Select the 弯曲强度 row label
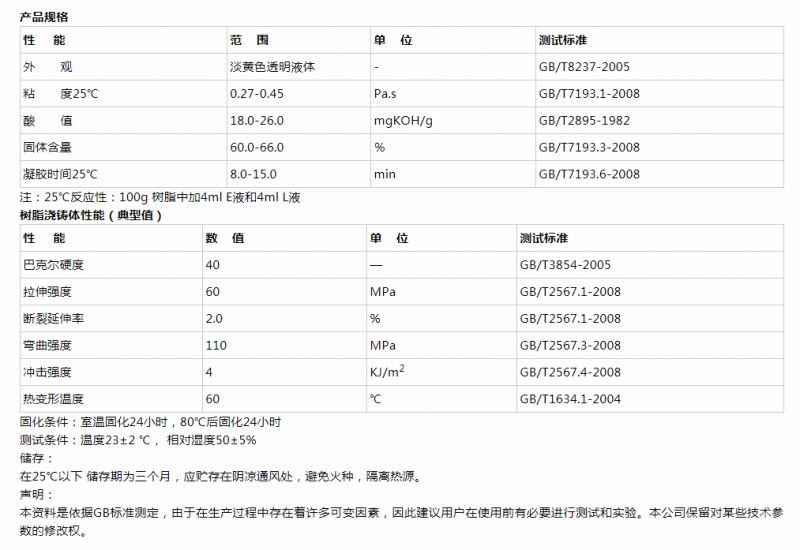The image size is (800, 550). pos(47,346)
